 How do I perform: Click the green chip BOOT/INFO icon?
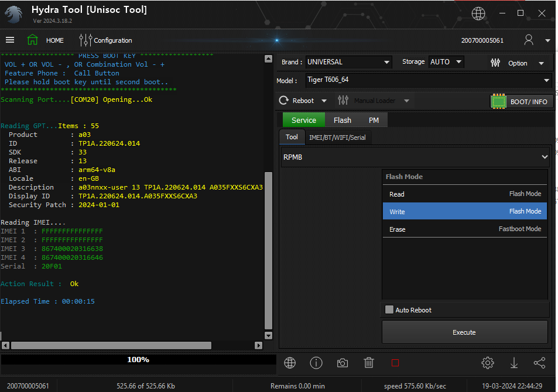[498, 102]
